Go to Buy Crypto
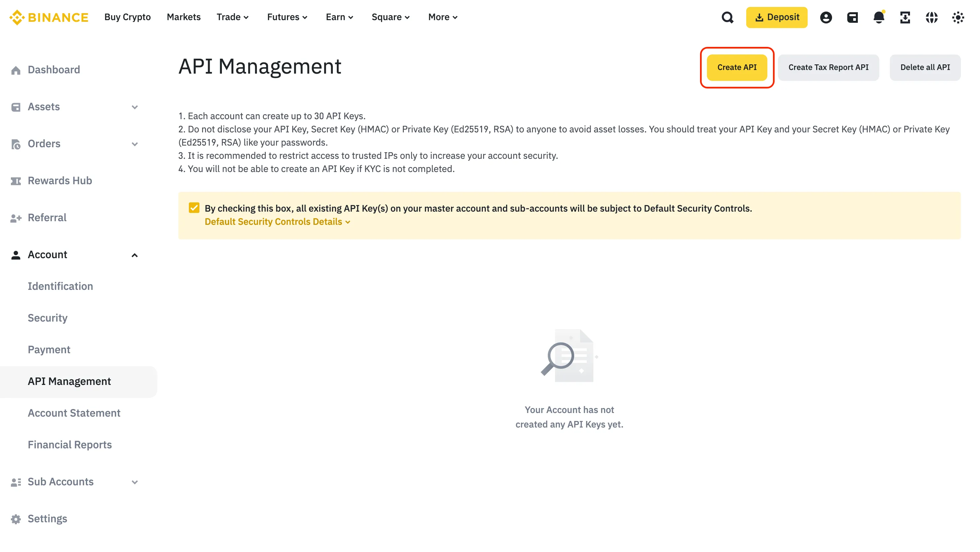 pyautogui.click(x=127, y=17)
